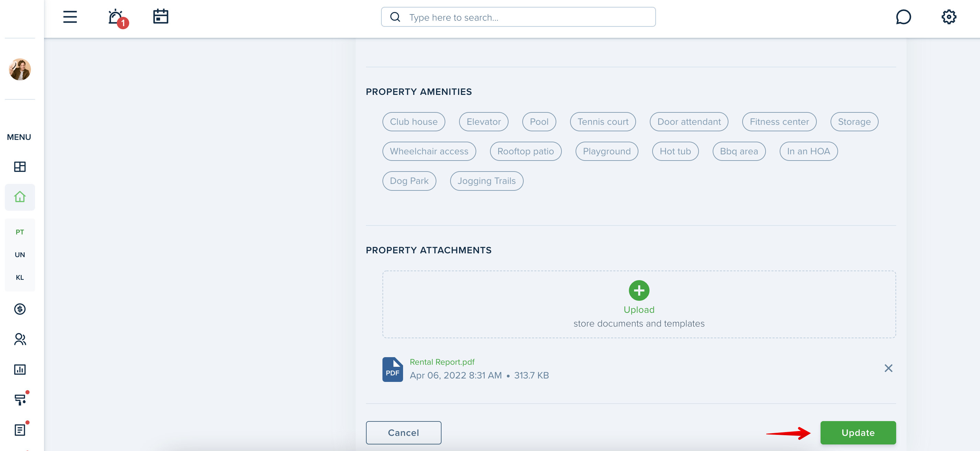The width and height of the screenshot is (980, 451).
Task: Select the Playground amenity chip
Action: [x=607, y=152]
